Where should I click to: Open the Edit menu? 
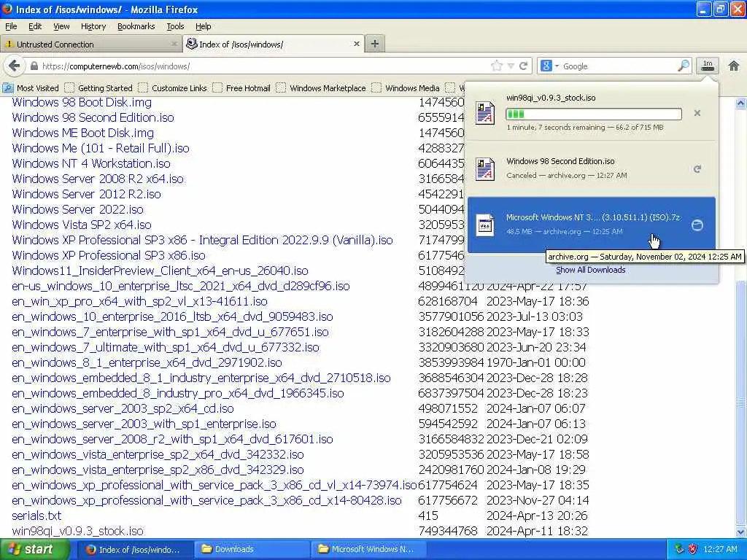(x=35, y=26)
